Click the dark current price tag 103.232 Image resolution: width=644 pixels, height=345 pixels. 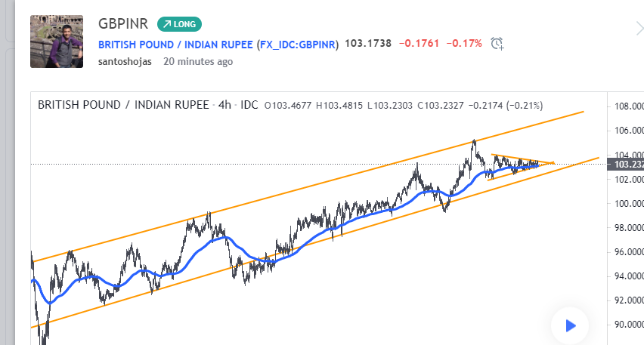pos(627,164)
